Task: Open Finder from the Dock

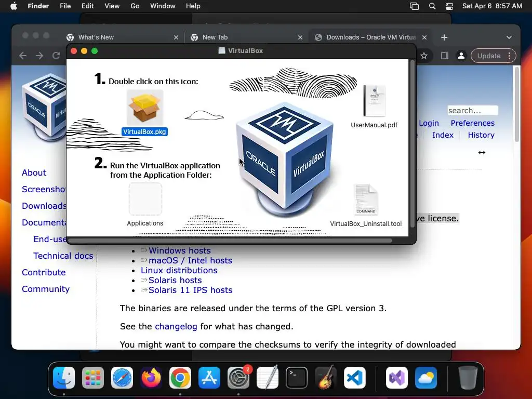Action: coord(64,378)
